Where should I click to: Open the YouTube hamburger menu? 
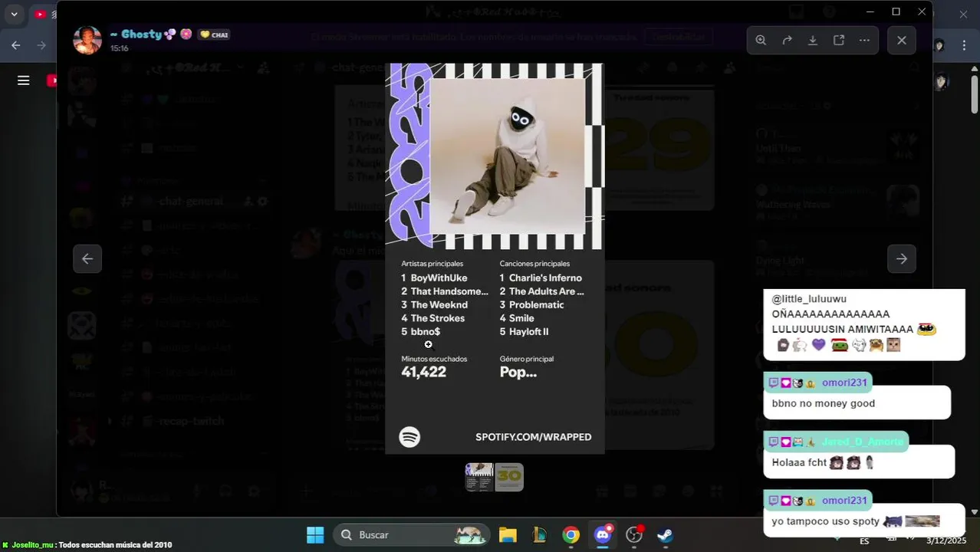click(24, 80)
